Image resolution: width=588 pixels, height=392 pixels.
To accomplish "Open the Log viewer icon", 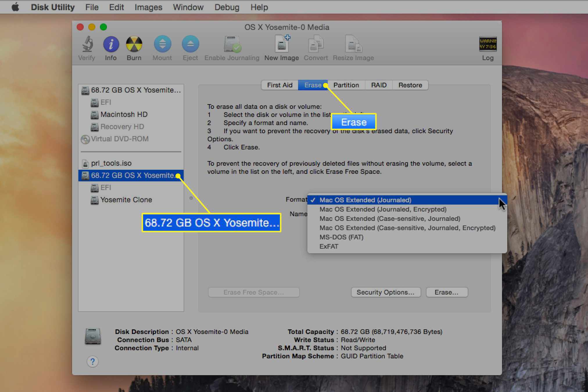I will click(x=488, y=44).
